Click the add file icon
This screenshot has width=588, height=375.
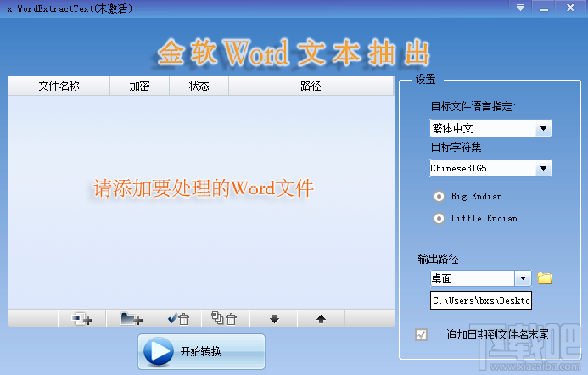[x=82, y=319]
